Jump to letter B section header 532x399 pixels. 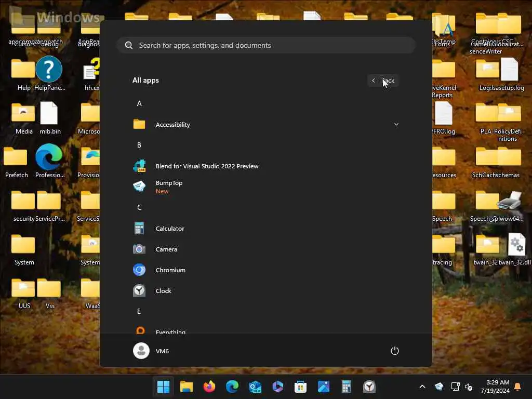(x=139, y=145)
